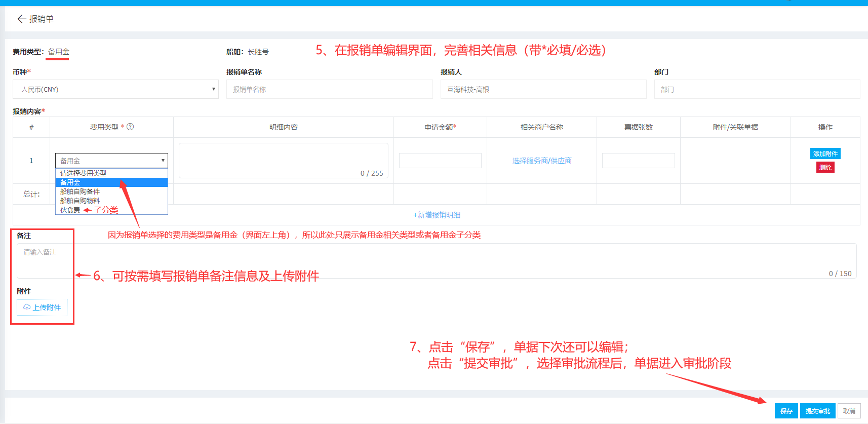Click into the 明细内容 text area
Image resolution: width=868 pixels, height=424 pixels.
(283, 161)
